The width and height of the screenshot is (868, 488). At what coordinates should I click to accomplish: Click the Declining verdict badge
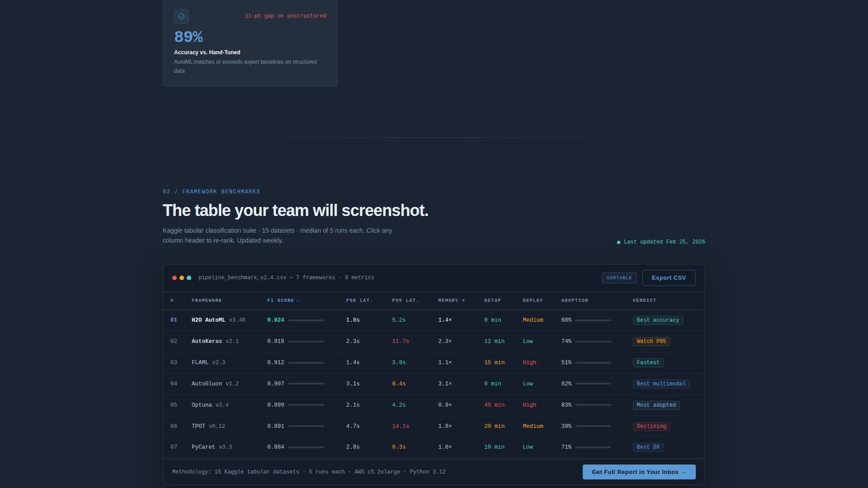coord(651,427)
